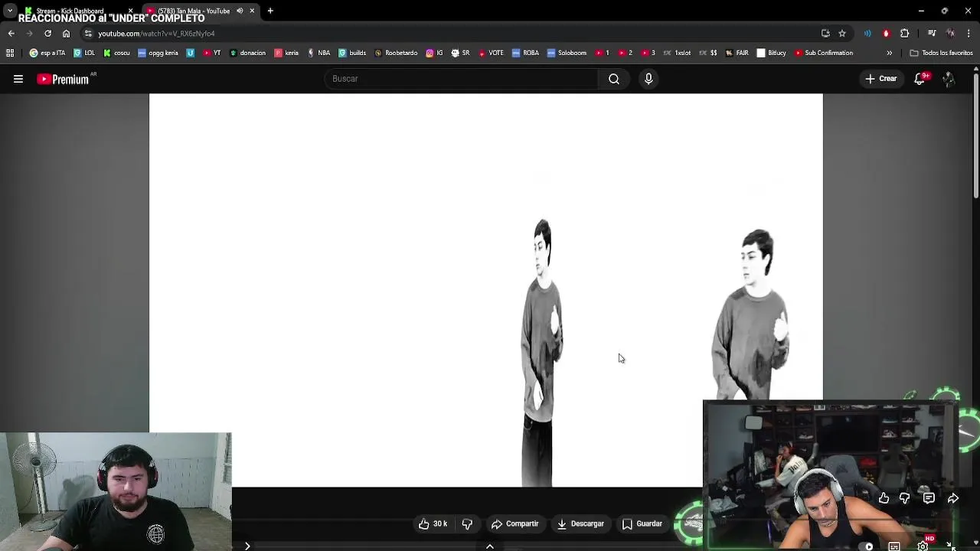Open the apps grid in bookmarks bar
This screenshot has height=551, width=980.
point(10,53)
